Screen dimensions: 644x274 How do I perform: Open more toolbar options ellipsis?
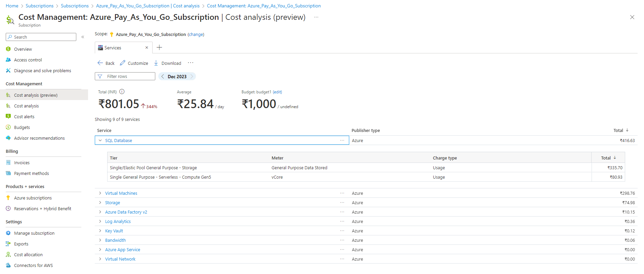[191, 63]
